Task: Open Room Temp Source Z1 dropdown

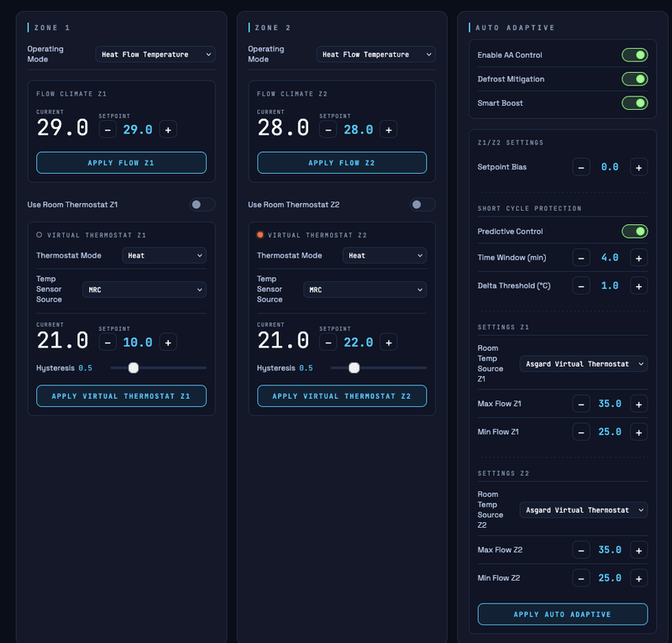Action: [x=584, y=363]
